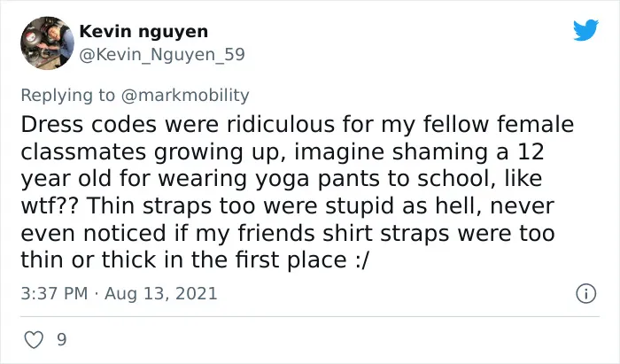The image size is (620, 364).
Task: Open the 3:37 PM timestamp
Action: [x=54, y=294]
